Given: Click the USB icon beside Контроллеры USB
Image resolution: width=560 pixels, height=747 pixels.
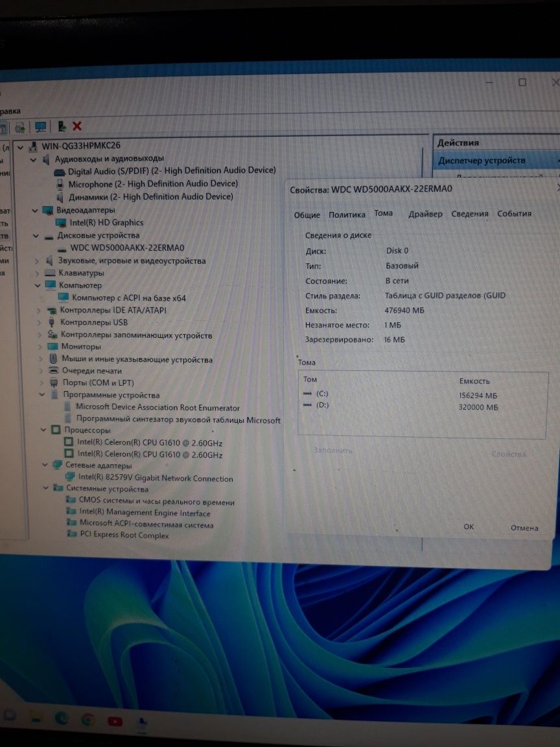Looking at the screenshot, I should (x=52, y=322).
